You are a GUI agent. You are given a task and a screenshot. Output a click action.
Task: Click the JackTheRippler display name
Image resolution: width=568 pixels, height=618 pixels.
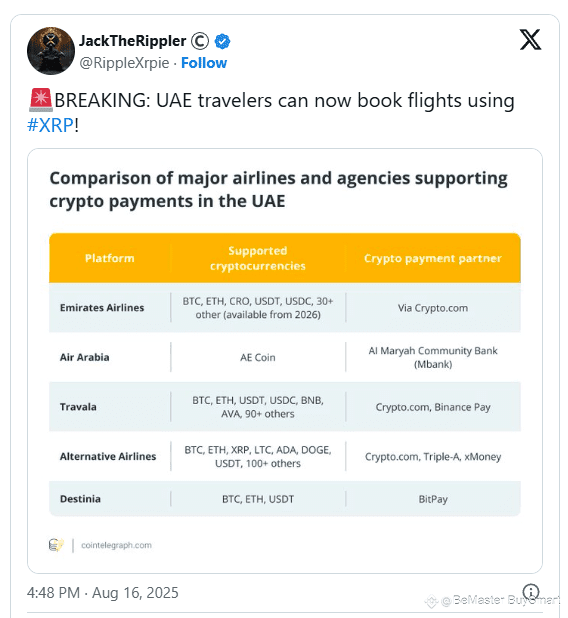coord(132,41)
